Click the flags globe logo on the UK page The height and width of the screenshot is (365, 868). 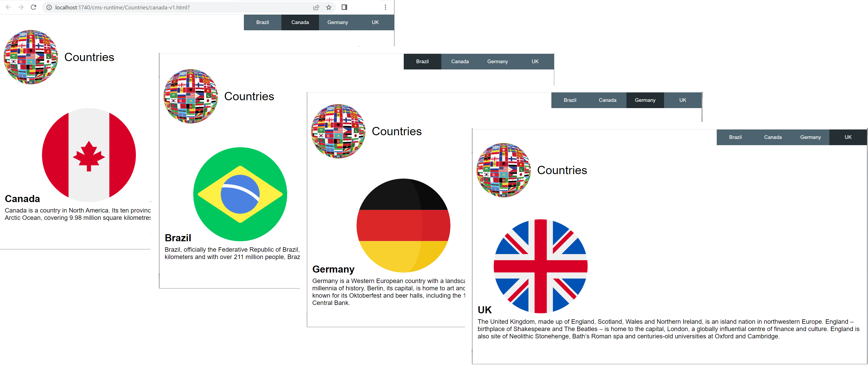pyautogui.click(x=503, y=170)
